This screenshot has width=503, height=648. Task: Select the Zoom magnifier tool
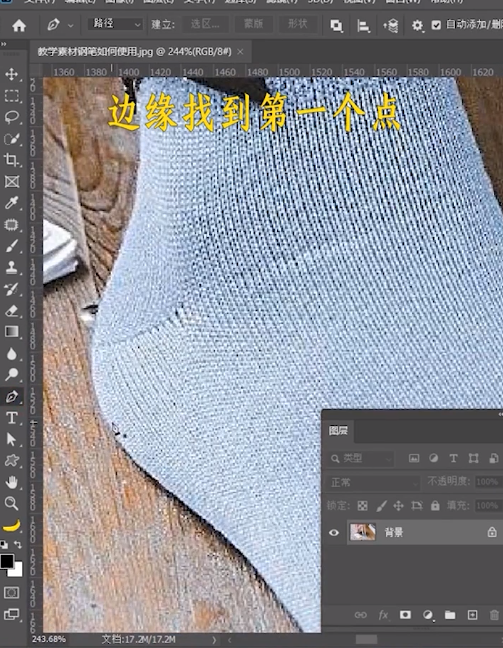[x=12, y=503]
